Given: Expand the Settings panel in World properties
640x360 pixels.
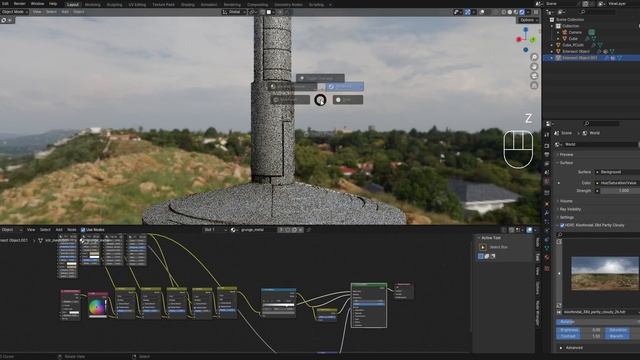Looking at the screenshot, I should pyautogui.click(x=567, y=218).
